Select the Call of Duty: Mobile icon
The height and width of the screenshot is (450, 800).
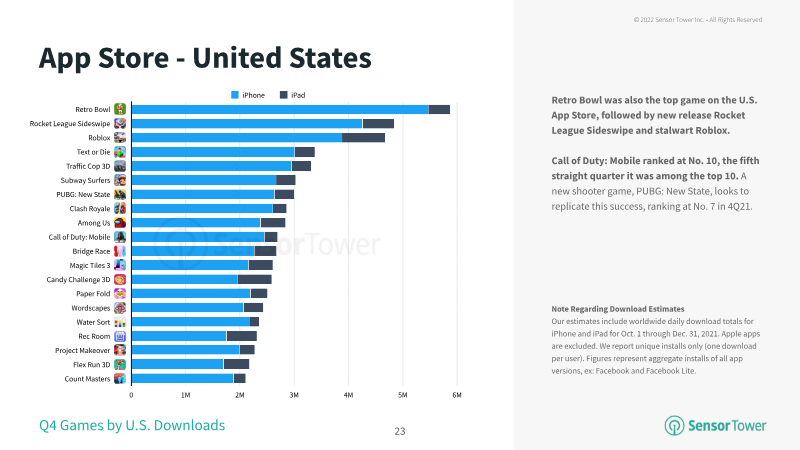(x=120, y=237)
